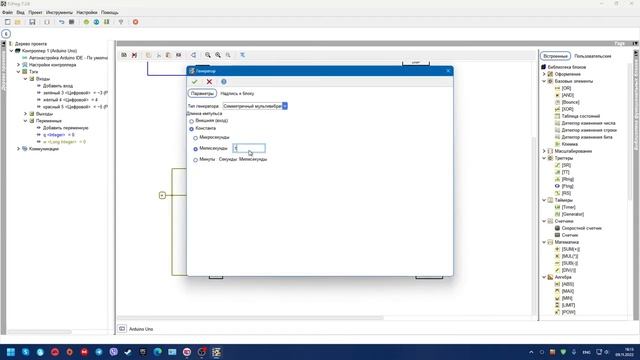Image resolution: width=640 pixels, height=360 pixels.
Task: Select the [OR] block in library
Action: [x=566, y=88]
